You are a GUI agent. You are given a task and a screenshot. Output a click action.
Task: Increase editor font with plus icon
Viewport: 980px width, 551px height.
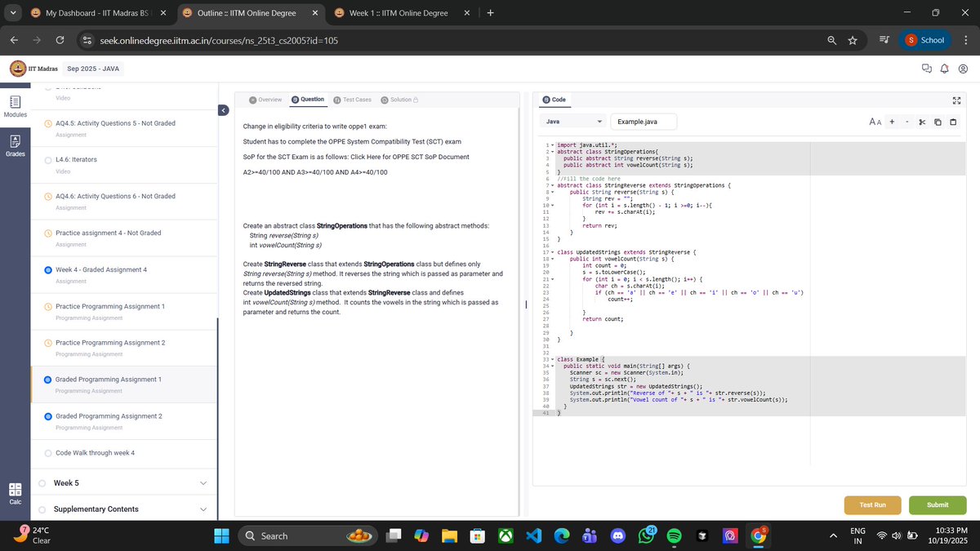click(x=892, y=122)
